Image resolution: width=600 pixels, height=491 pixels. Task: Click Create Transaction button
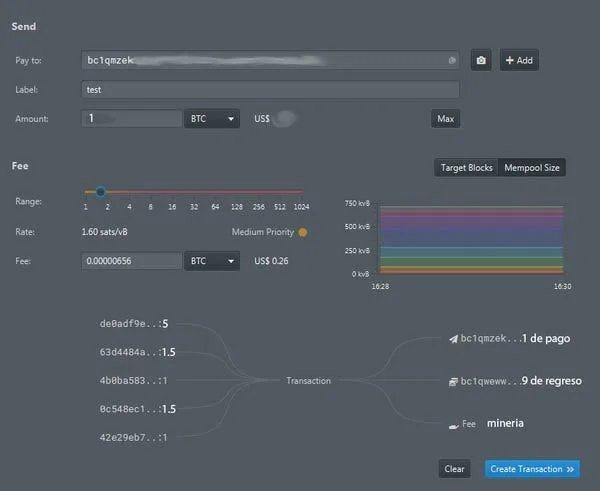(532, 469)
